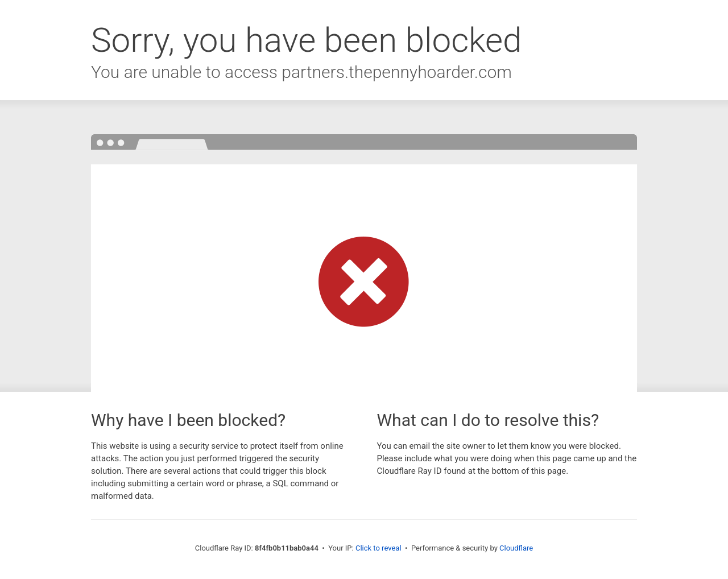Click the security service explanation paragraph
The height and width of the screenshot is (579, 728).
[218, 471]
